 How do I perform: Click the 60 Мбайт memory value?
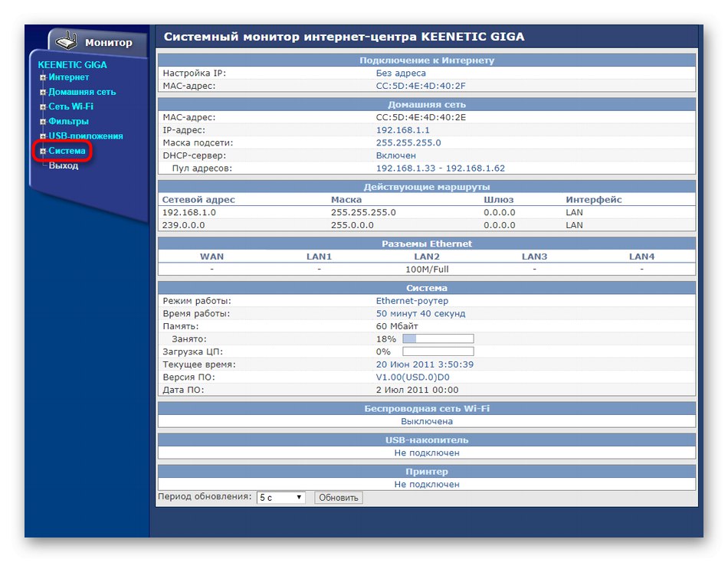pos(396,326)
